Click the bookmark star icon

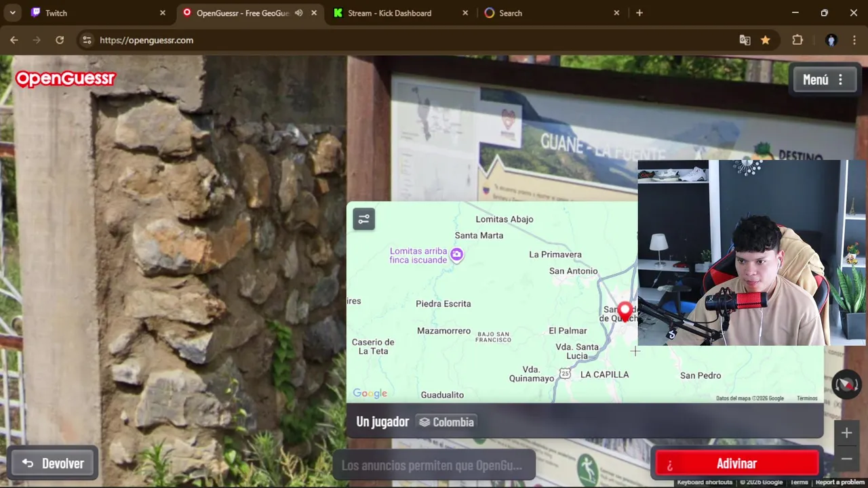point(765,40)
